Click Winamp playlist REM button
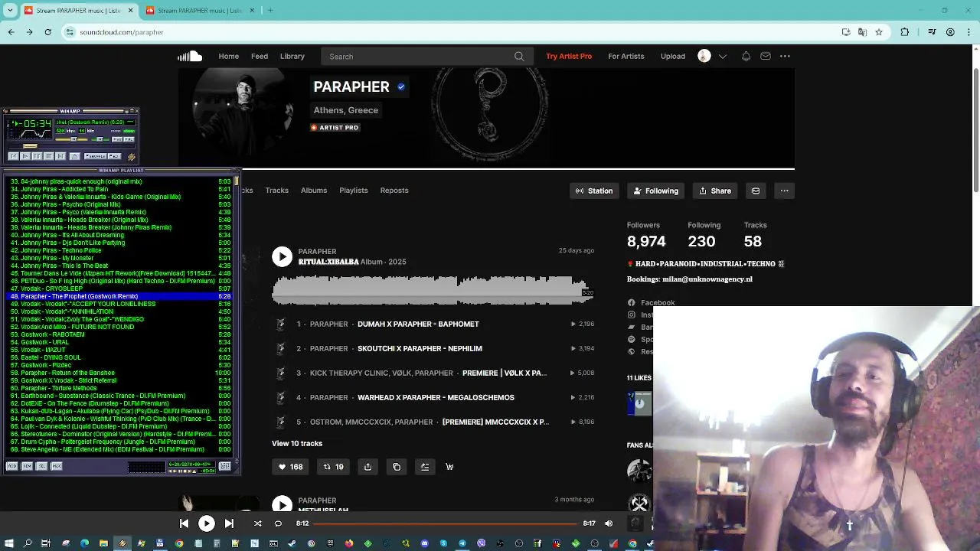980x551 pixels. [27, 466]
